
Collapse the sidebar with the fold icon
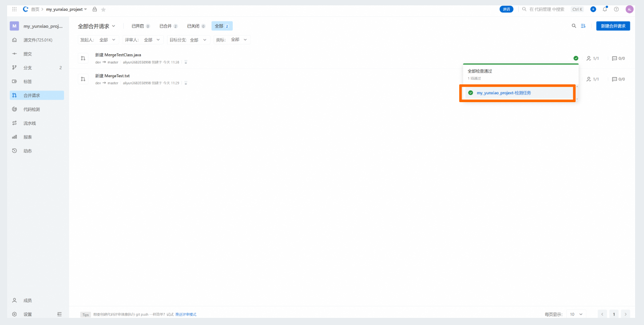60,314
